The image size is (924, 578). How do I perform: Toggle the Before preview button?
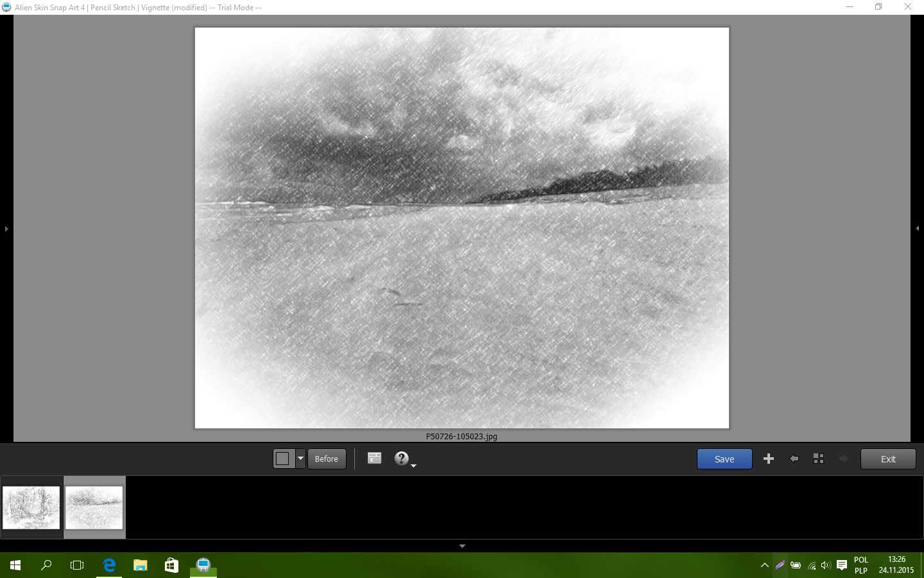tap(327, 459)
